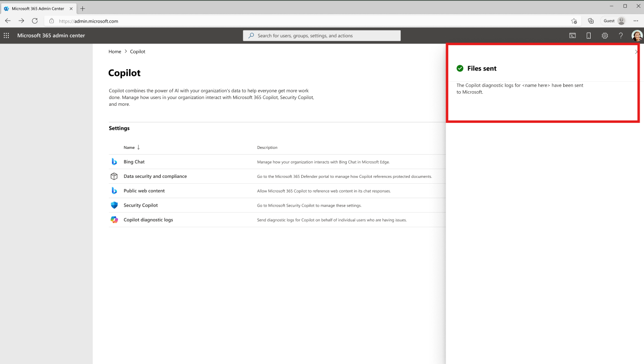Close the Files sent side panel

coord(636,52)
